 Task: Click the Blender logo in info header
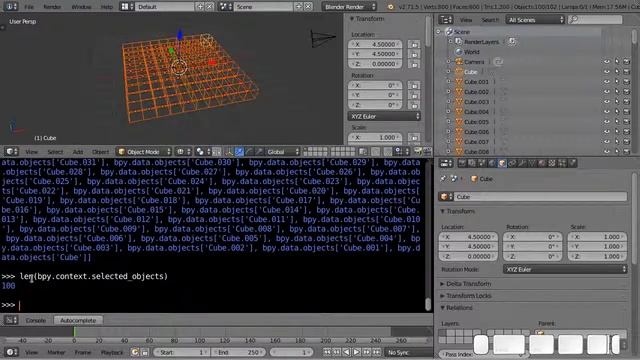(391, 7)
